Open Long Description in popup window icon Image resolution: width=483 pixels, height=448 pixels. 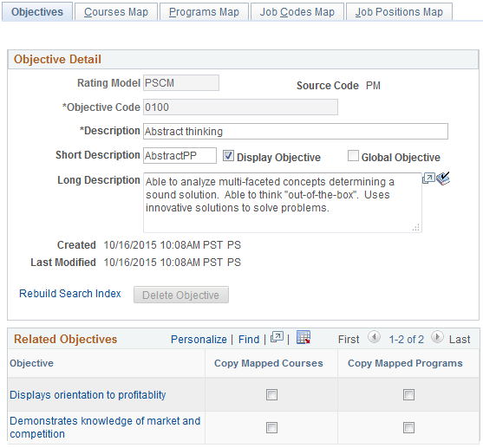428,179
